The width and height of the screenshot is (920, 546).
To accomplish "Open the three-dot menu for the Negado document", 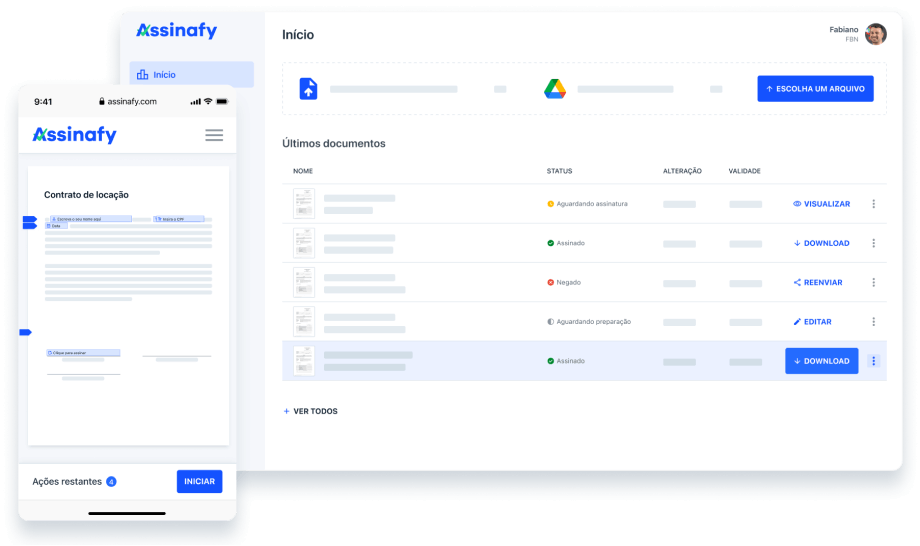I will pos(873,283).
